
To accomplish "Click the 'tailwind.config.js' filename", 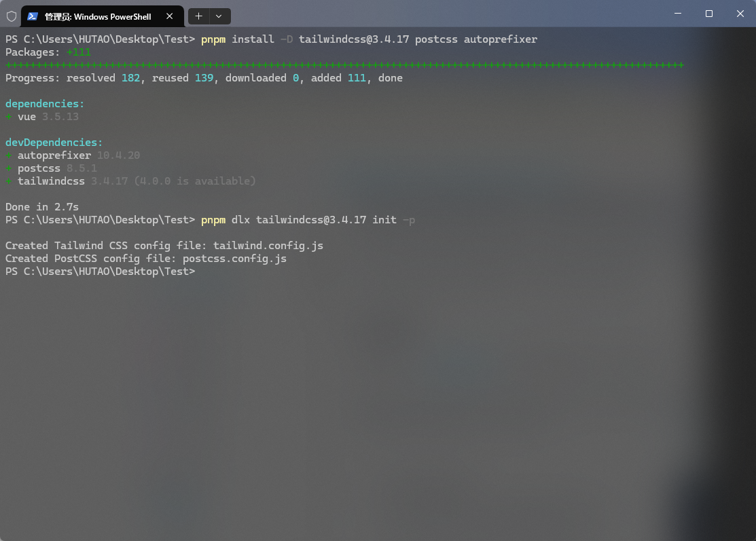I will [x=268, y=246].
